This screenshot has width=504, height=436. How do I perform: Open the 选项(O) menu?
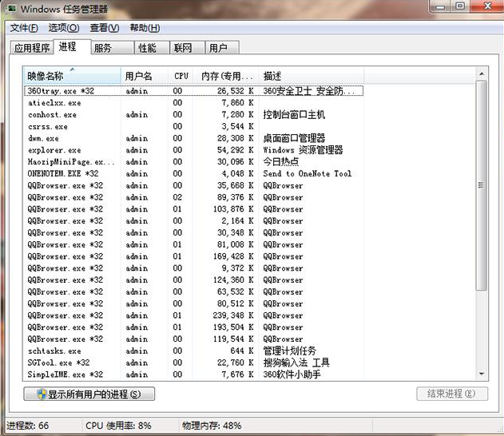point(63,28)
